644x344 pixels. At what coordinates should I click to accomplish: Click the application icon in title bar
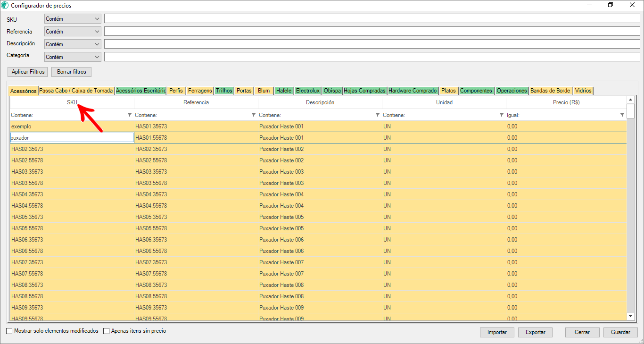click(x=5, y=5)
